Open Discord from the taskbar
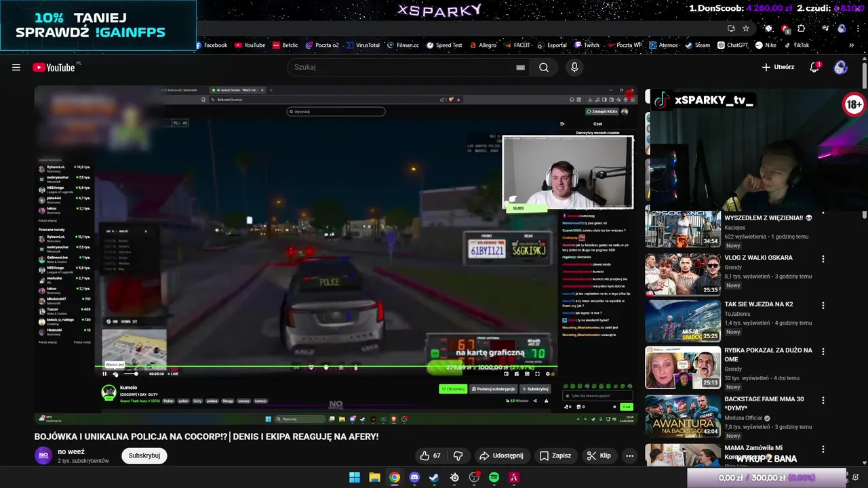Screen dimensions: 868x488 pyautogui.click(x=414, y=477)
